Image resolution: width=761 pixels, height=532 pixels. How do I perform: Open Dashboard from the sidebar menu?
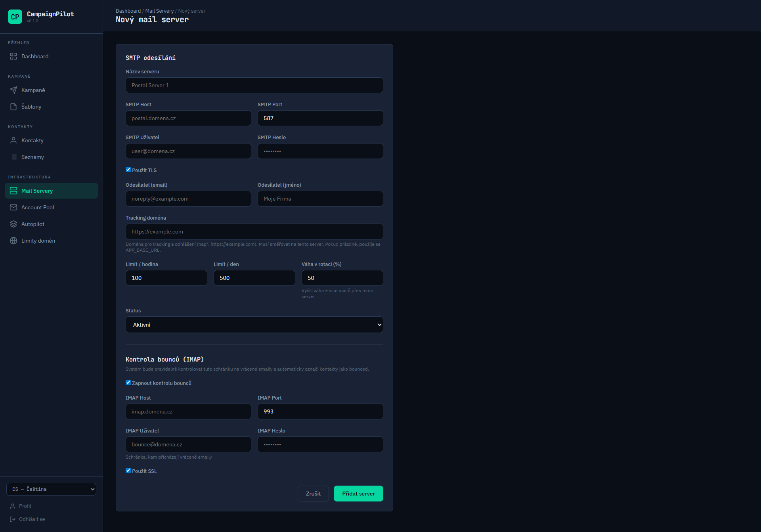point(51,56)
